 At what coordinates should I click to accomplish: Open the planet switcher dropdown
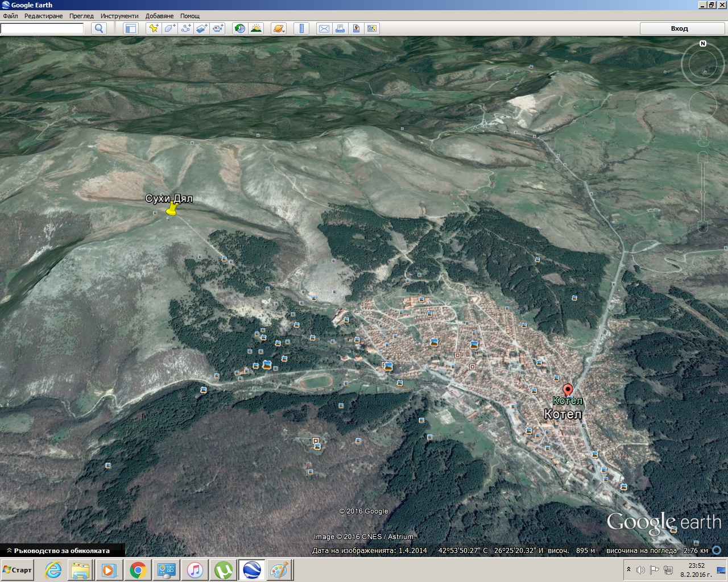click(x=279, y=28)
